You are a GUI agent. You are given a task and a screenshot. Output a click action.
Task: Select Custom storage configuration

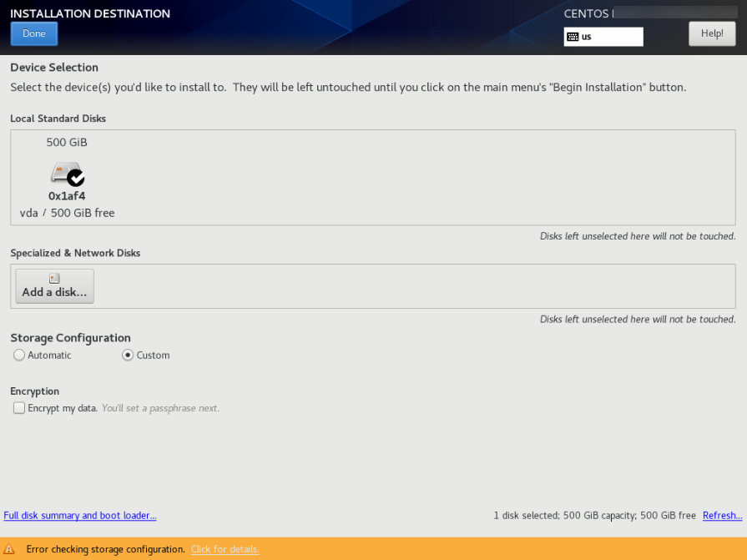[x=146, y=356]
